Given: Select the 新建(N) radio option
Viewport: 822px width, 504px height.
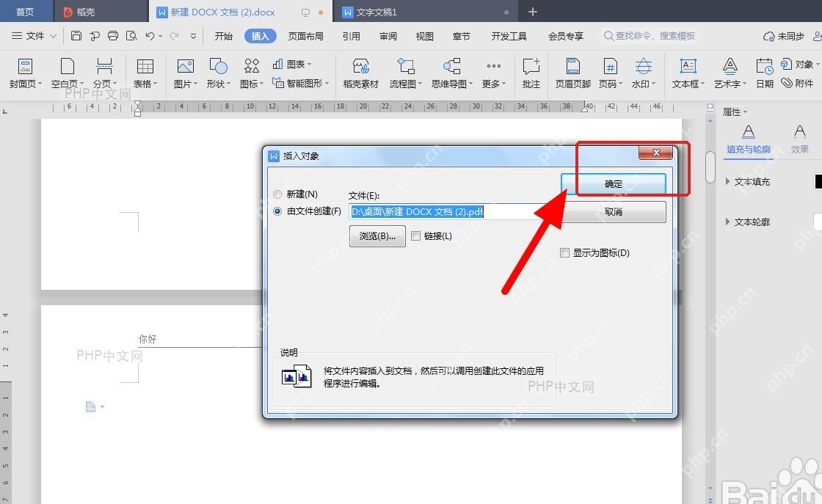Looking at the screenshot, I should (x=277, y=194).
